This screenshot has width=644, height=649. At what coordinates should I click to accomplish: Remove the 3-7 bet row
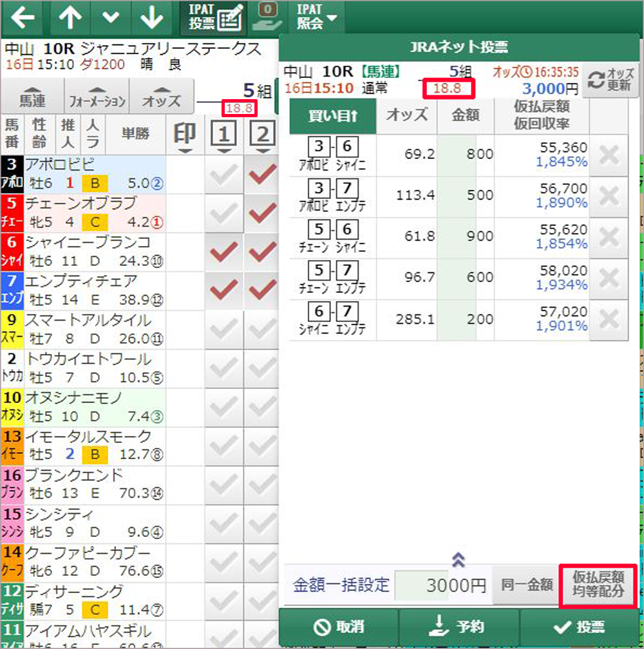pos(609,196)
